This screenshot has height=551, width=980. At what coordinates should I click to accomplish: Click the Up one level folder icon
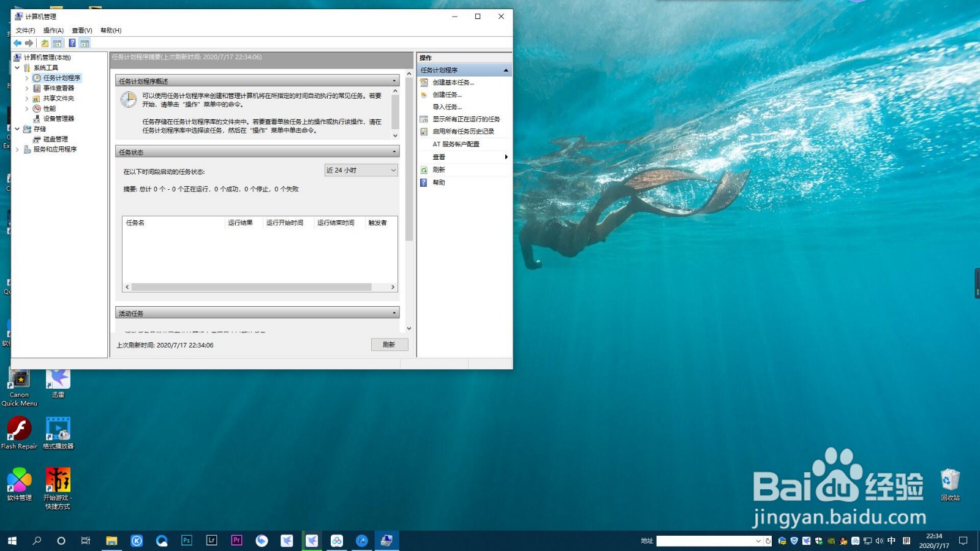(x=45, y=43)
